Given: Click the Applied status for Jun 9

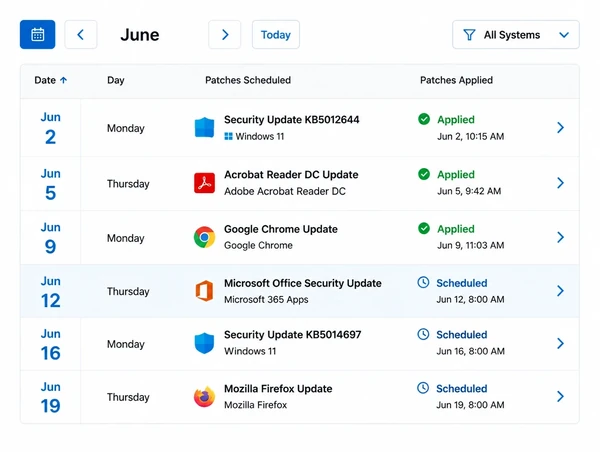Looking at the screenshot, I should (x=456, y=229).
